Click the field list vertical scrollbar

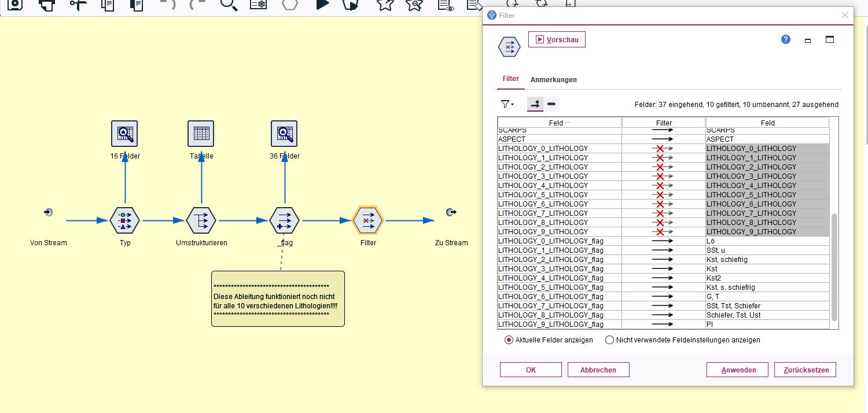(x=834, y=266)
